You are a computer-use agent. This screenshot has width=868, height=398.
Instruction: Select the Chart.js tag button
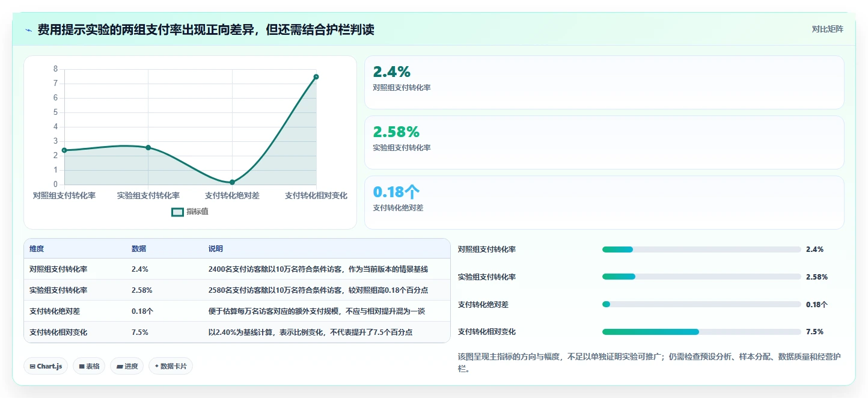pyautogui.click(x=46, y=366)
